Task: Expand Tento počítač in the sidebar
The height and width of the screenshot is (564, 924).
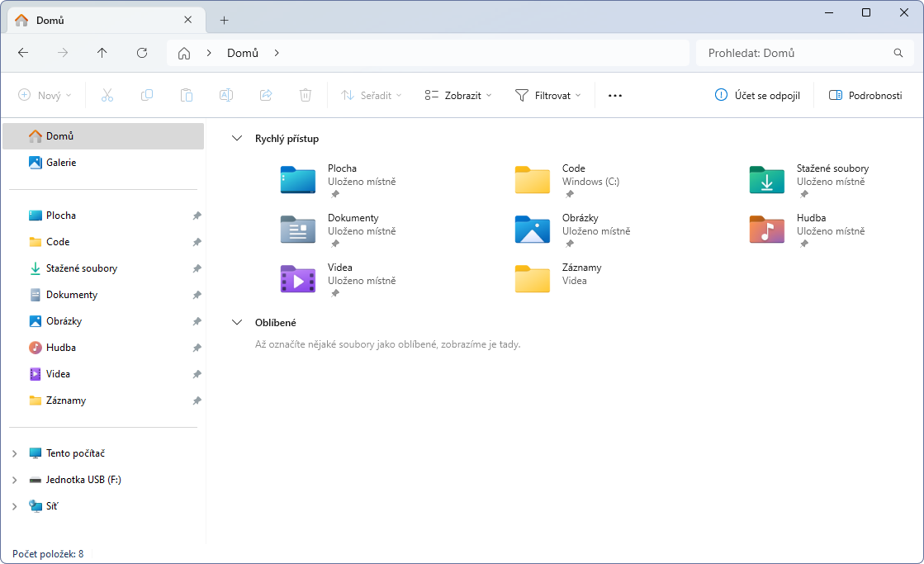Action: pos(14,453)
